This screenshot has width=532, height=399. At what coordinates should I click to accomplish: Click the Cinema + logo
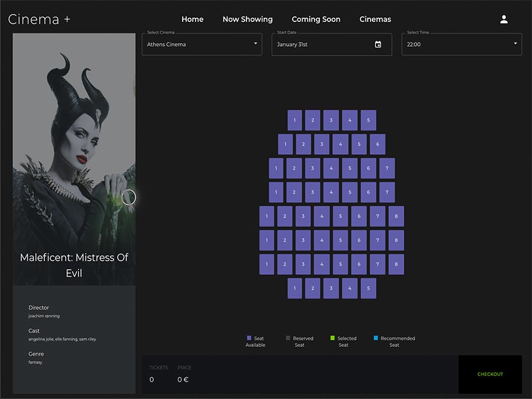pos(39,18)
